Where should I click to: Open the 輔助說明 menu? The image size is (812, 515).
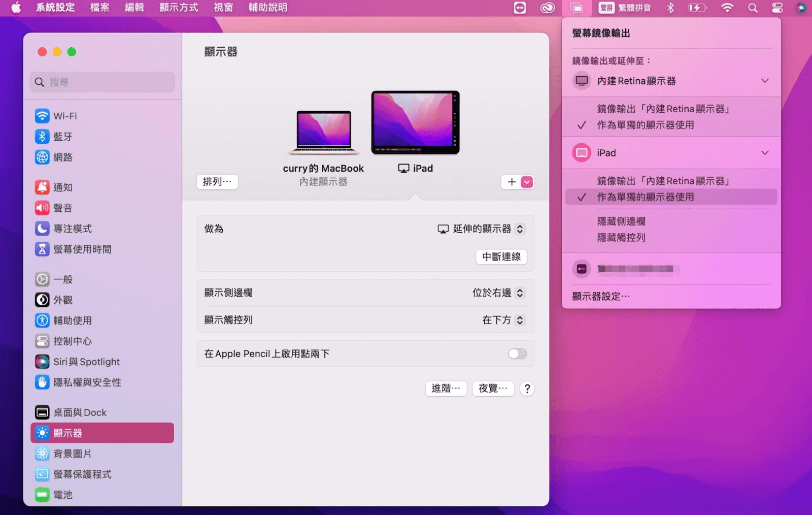(268, 8)
